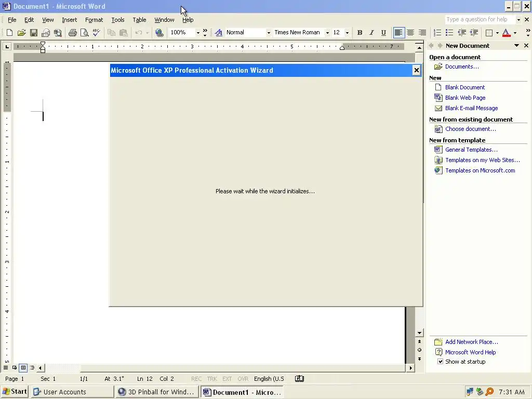The width and height of the screenshot is (532, 399).
Task: Click the Select Browse Object circle button
Action: [x=419, y=350]
